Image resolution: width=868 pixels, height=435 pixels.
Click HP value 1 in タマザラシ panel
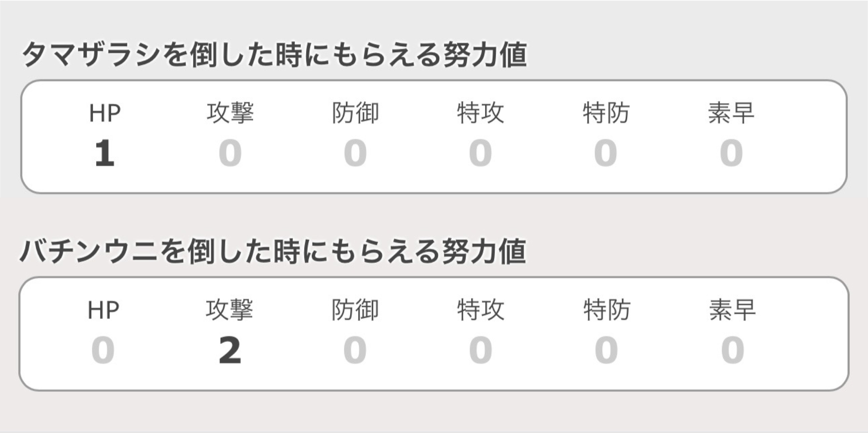pos(104,153)
